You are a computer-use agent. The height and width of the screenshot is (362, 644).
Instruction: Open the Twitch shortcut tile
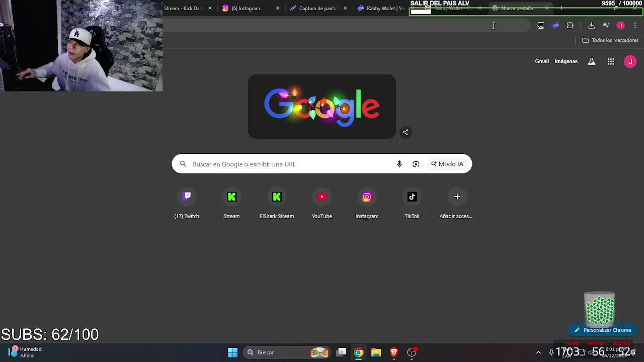click(x=187, y=203)
